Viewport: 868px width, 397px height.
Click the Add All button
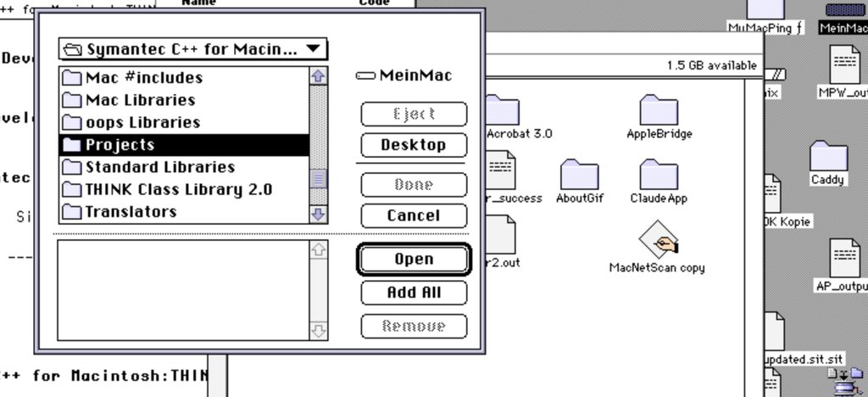[414, 293]
